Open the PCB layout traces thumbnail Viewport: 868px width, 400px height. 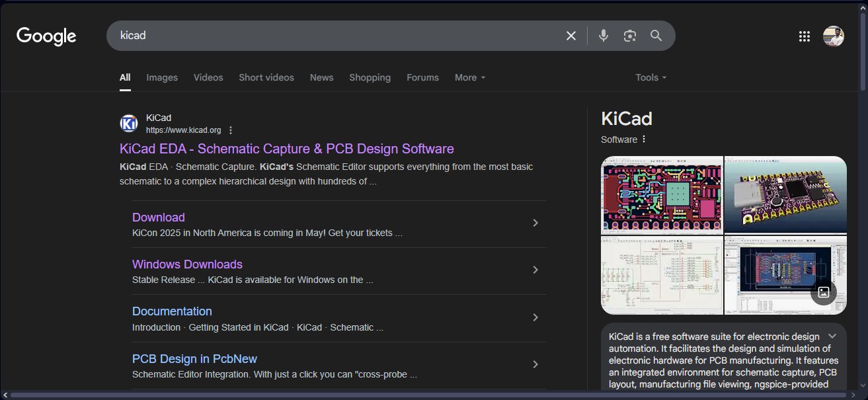pyautogui.click(x=662, y=194)
